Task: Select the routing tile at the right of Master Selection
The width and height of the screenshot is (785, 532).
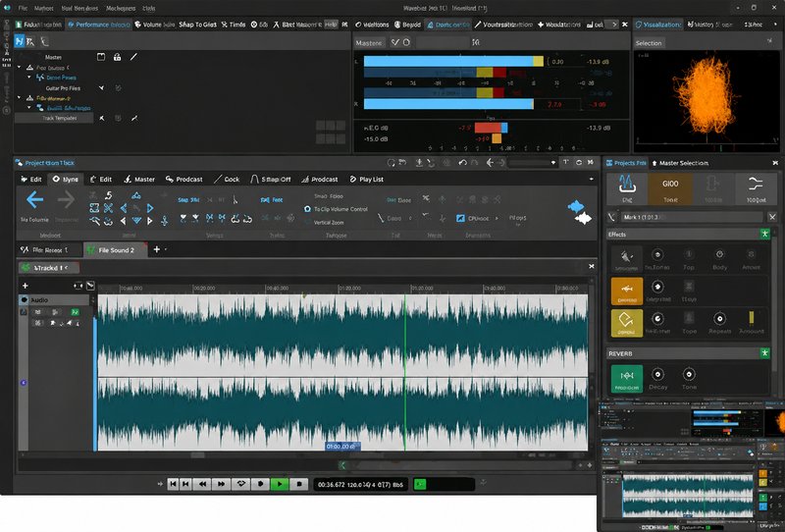Action: pyautogui.click(x=756, y=188)
